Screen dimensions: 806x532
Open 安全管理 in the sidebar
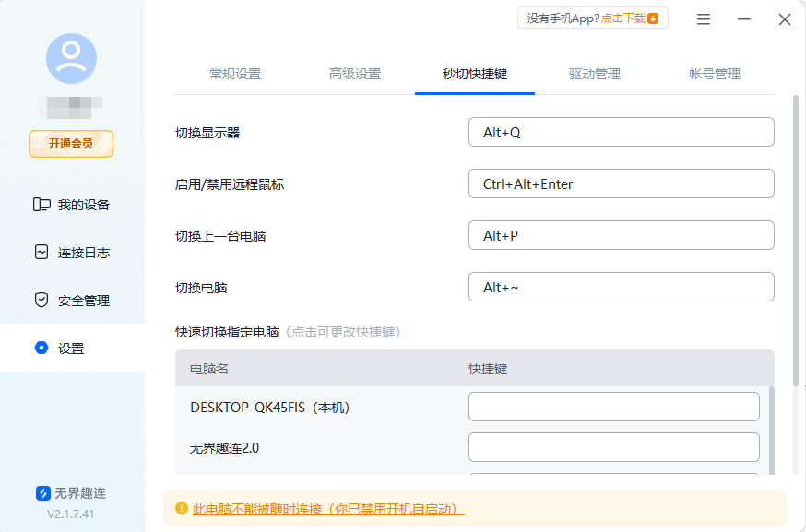coord(71,299)
